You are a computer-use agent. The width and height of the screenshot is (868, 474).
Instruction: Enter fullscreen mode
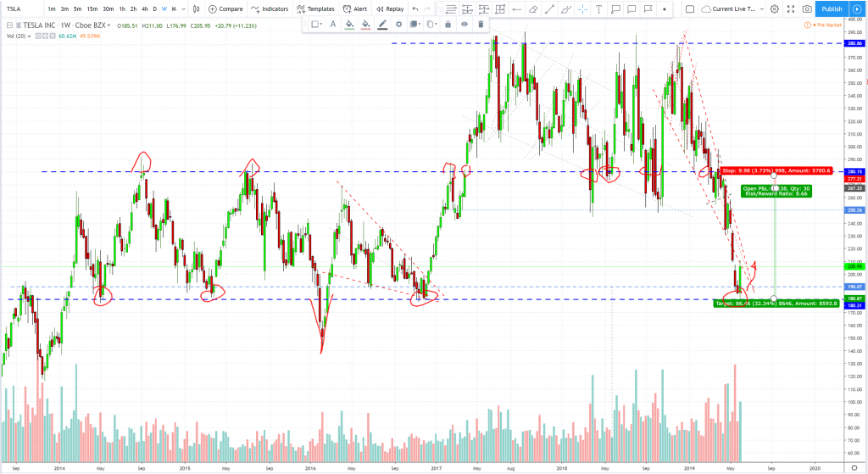(x=791, y=8)
